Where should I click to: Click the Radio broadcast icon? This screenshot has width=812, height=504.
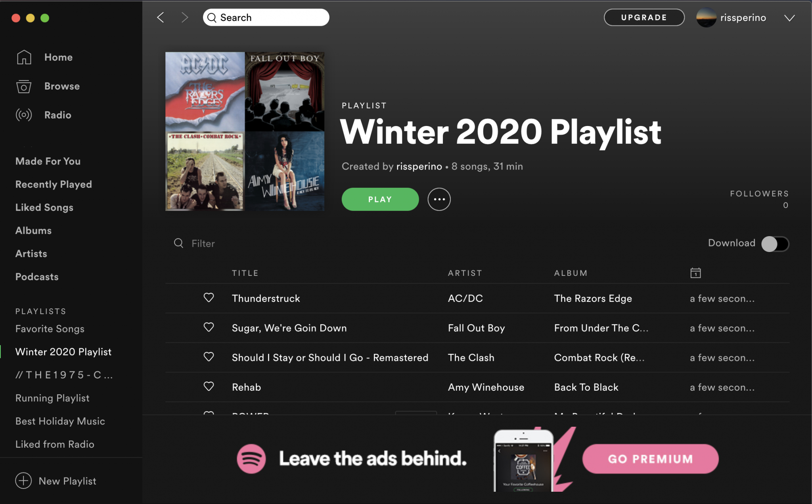click(x=24, y=115)
